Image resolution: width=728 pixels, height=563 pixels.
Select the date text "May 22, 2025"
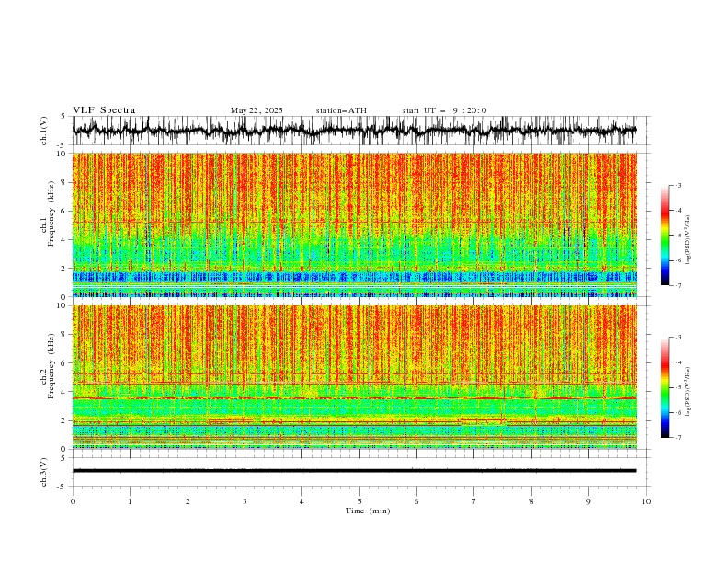pyautogui.click(x=256, y=110)
